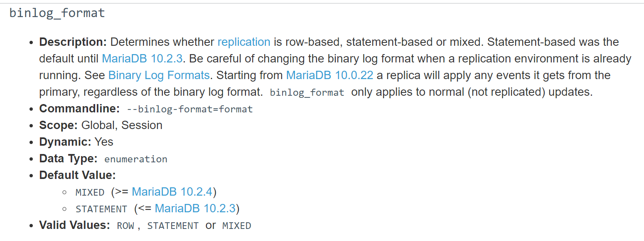Click the bold Data Type label

68,159
